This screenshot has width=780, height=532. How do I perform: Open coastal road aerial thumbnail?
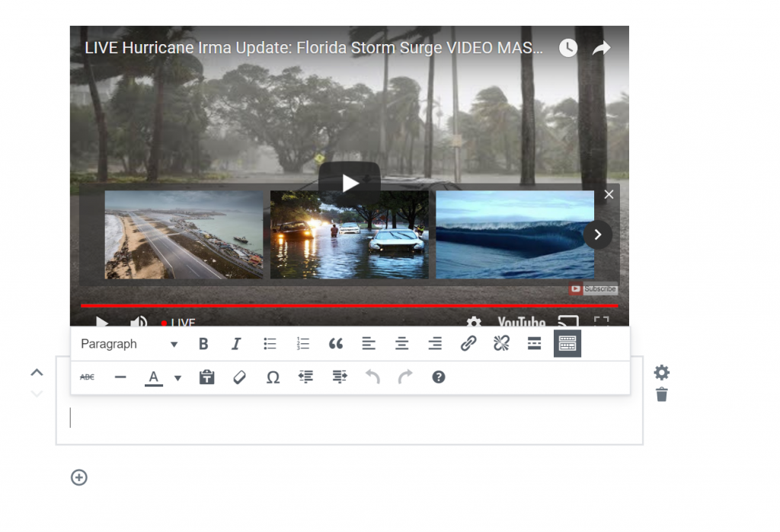[184, 234]
